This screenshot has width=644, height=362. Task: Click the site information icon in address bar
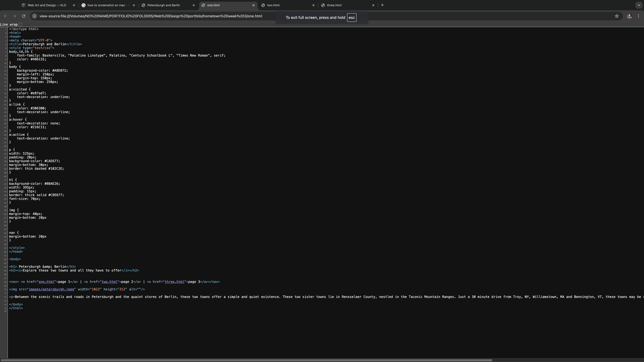tap(35, 16)
